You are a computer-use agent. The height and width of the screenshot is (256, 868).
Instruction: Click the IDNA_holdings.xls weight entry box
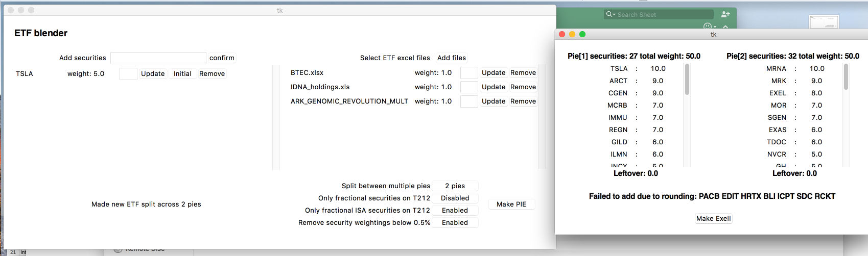click(x=469, y=87)
